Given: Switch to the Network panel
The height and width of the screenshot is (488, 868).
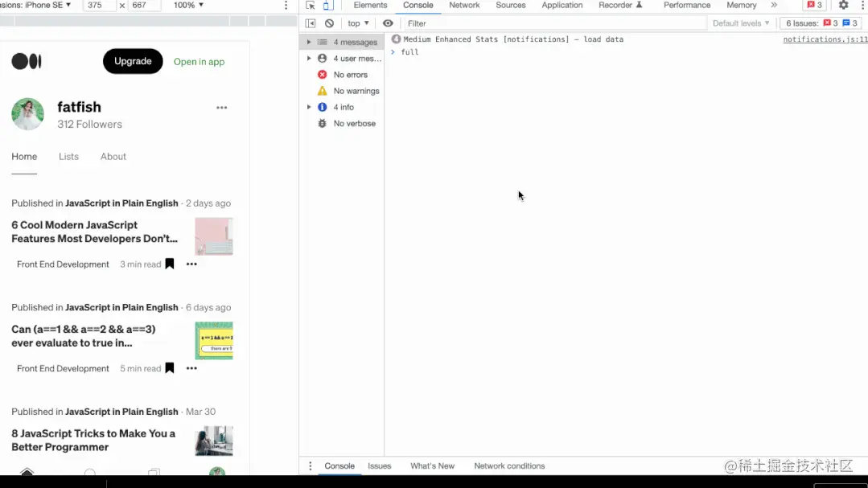Looking at the screenshot, I should (464, 5).
